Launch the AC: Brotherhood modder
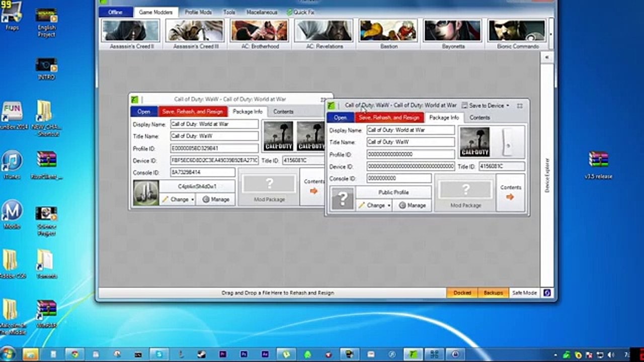The width and height of the screenshot is (644, 362). pos(260,34)
